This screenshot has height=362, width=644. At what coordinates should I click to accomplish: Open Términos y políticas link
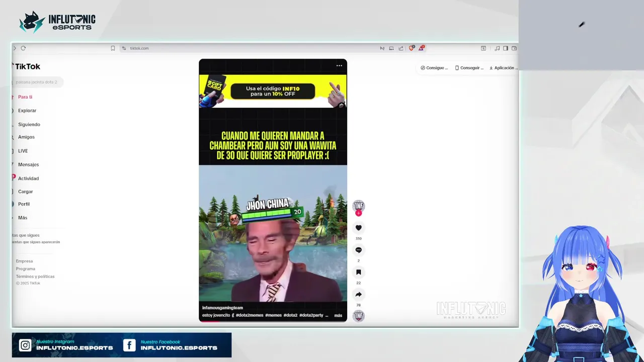pos(35,277)
